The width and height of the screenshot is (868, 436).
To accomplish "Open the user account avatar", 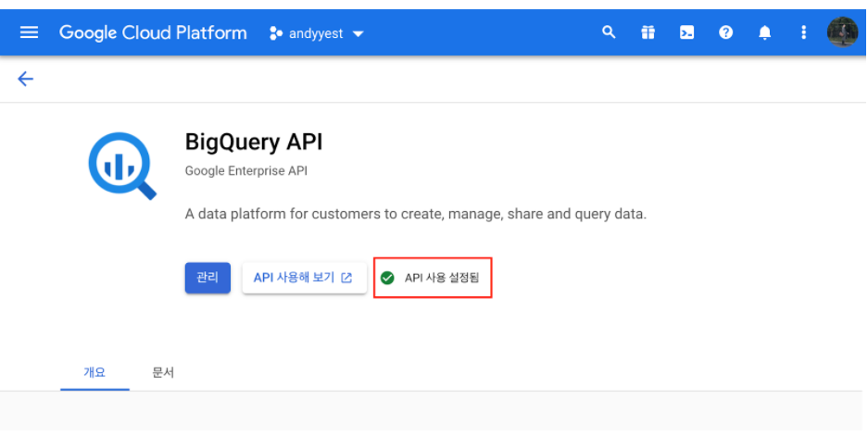I will point(842,32).
